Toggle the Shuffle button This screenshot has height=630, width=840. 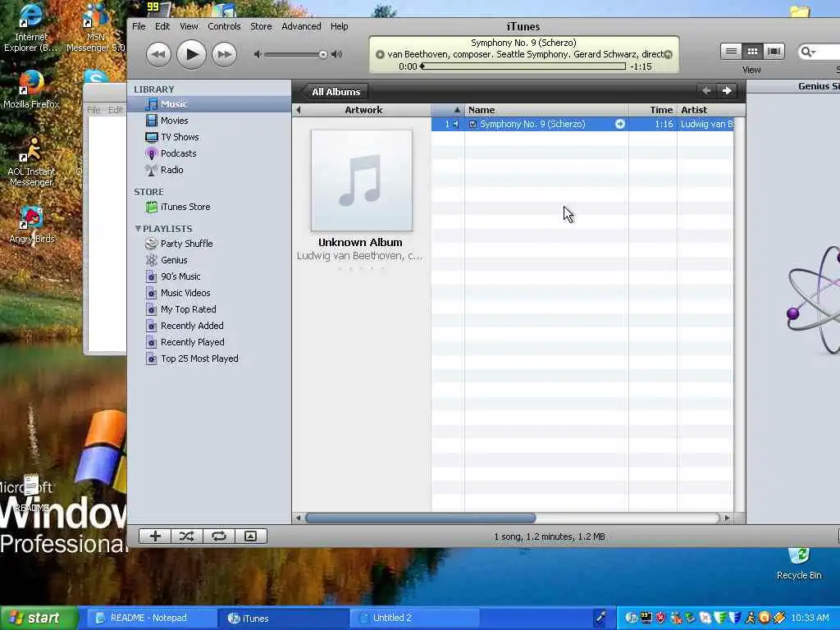coord(186,536)
